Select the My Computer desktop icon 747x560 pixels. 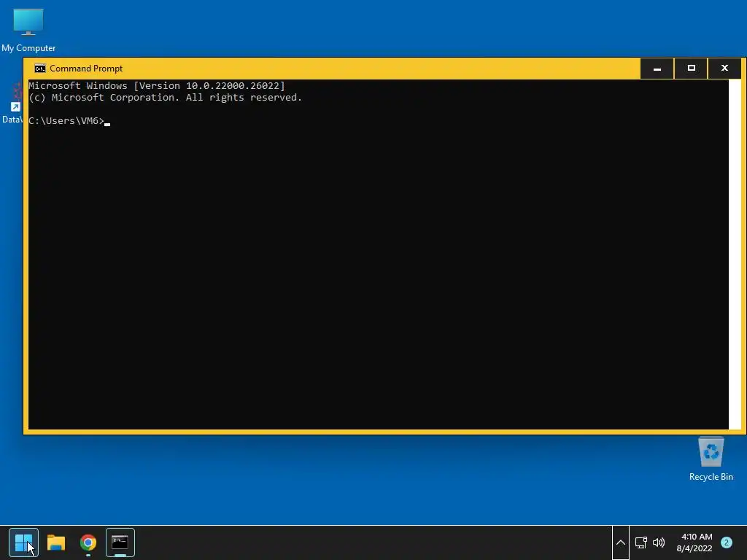click(x=28, y=30)
